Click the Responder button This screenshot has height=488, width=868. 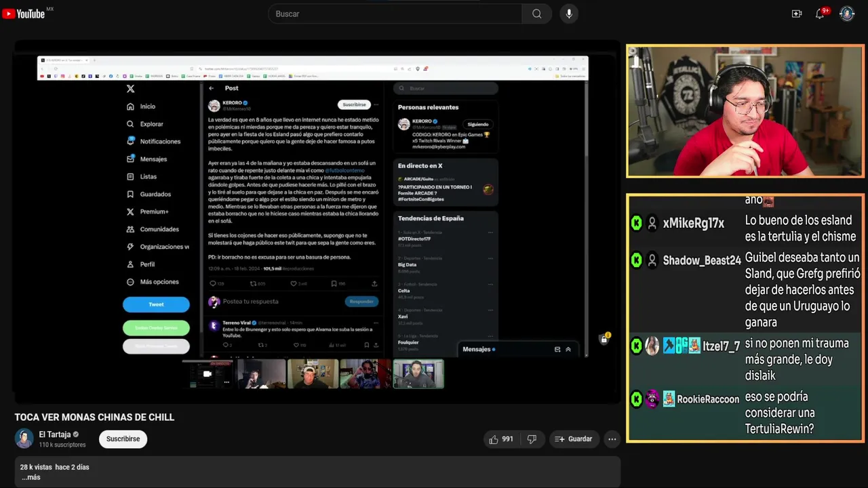pos(361,302)
